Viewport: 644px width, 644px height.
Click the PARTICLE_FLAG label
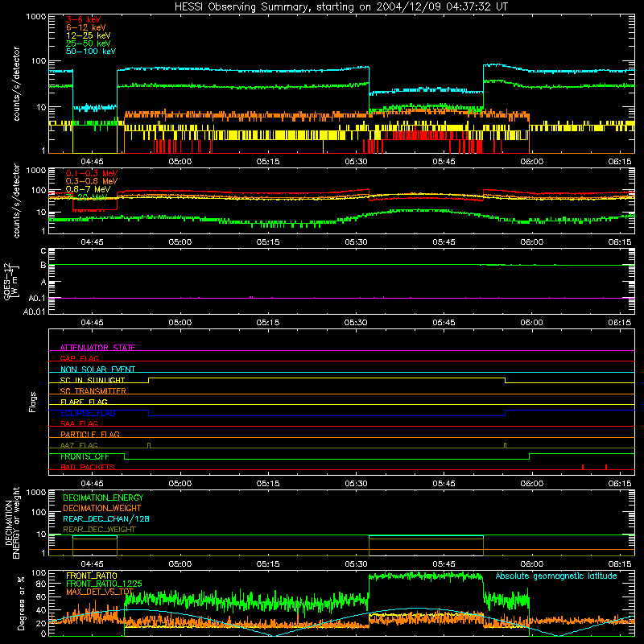click(90, 434)
